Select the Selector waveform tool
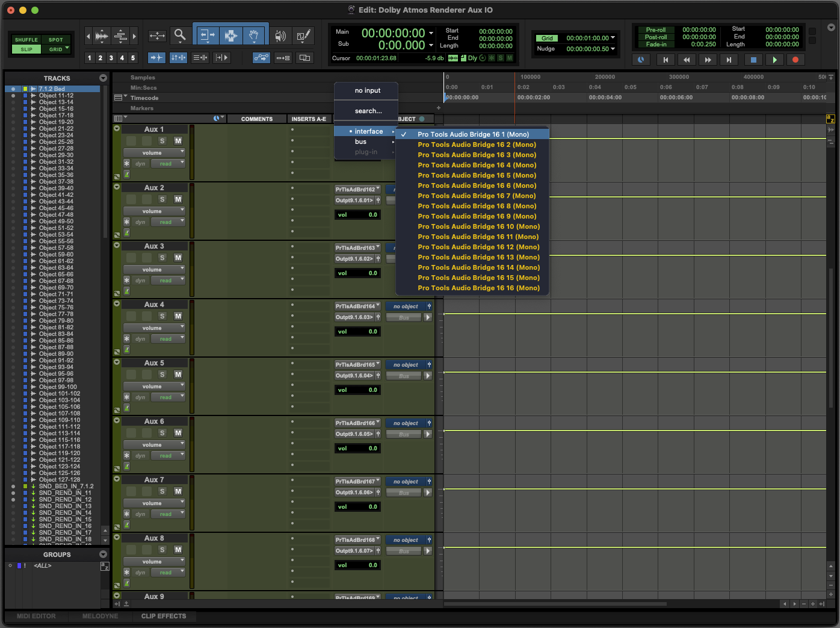 coord(230,36)
